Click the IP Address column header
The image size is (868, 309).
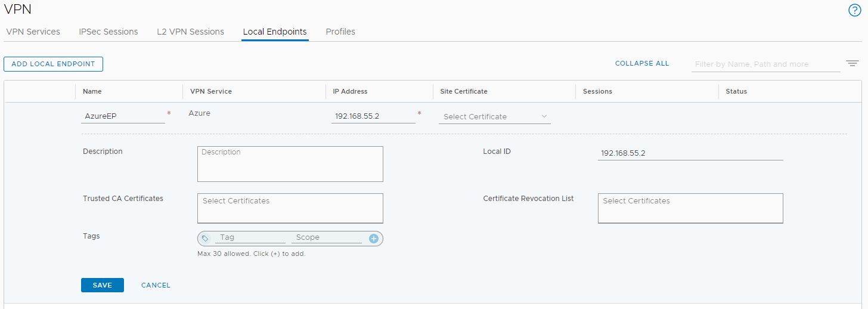(351, 91)
